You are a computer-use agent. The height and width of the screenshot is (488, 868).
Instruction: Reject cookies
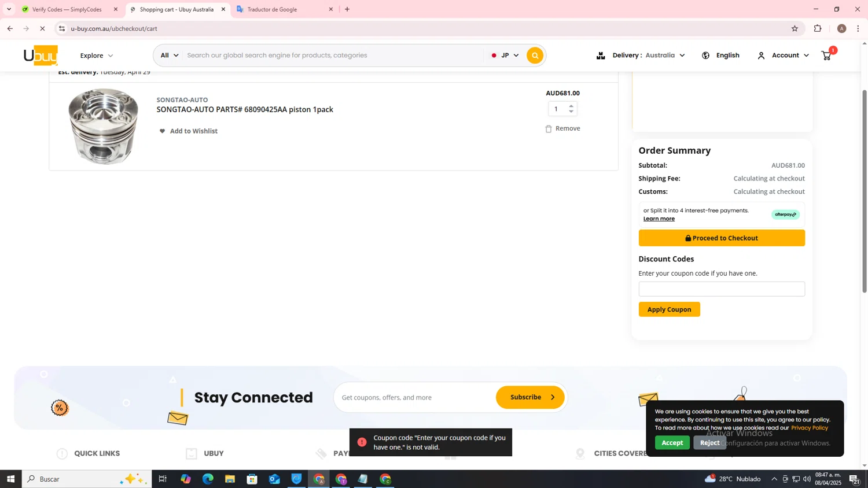(x=710, y=443)
